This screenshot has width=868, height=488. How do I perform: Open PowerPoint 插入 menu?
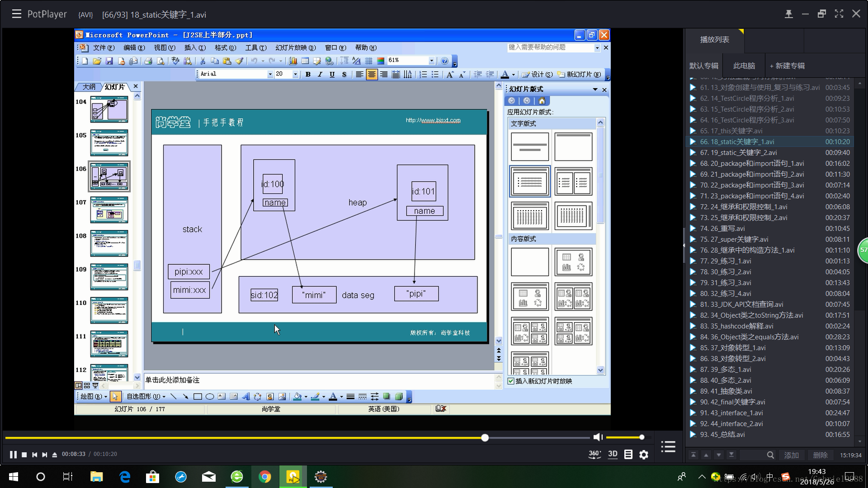point(195,48)
